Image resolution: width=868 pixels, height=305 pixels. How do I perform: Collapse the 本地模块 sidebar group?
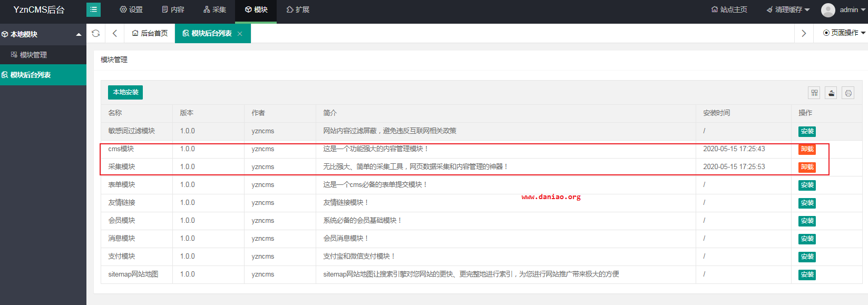[43, 34]
